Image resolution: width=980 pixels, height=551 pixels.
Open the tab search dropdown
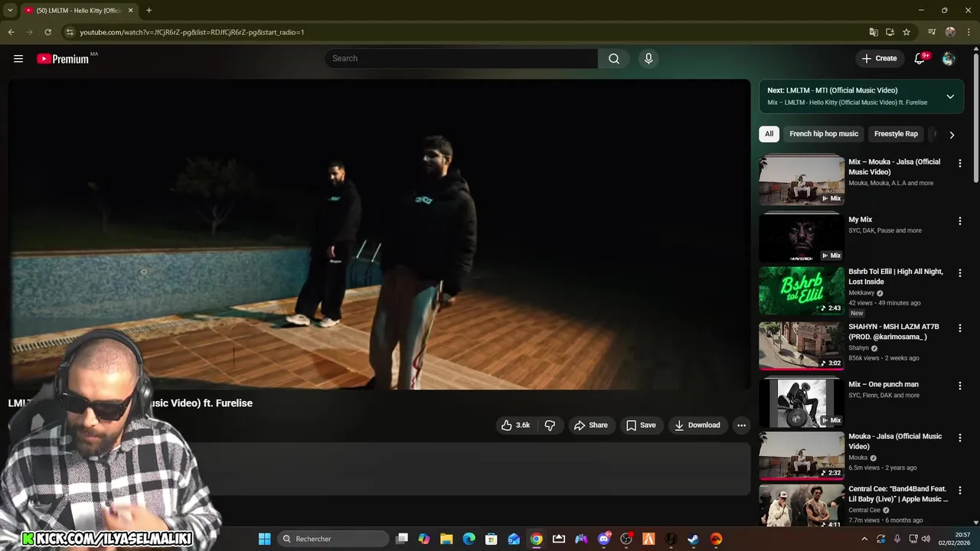point(10,10)
